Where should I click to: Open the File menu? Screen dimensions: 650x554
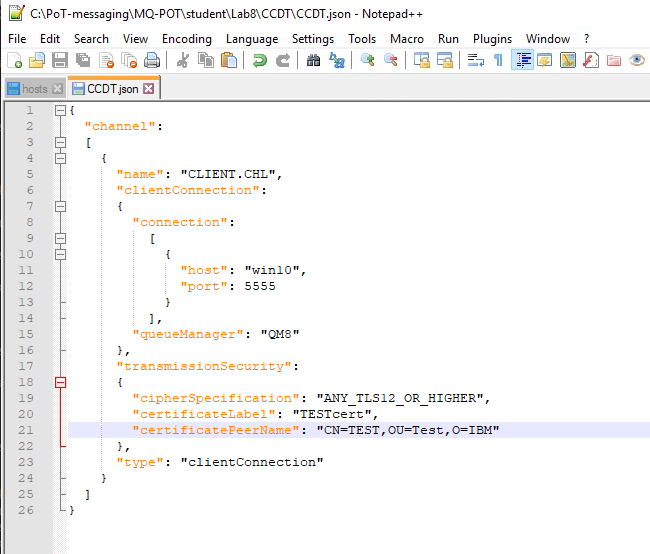pyautogui.click(x=17, y=39)
